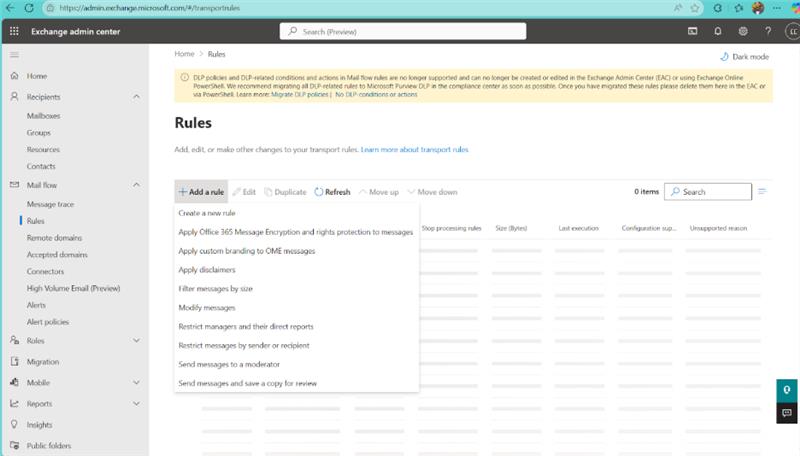
Task: Open Remote domains in sidebar
Action: coord(55,238)
